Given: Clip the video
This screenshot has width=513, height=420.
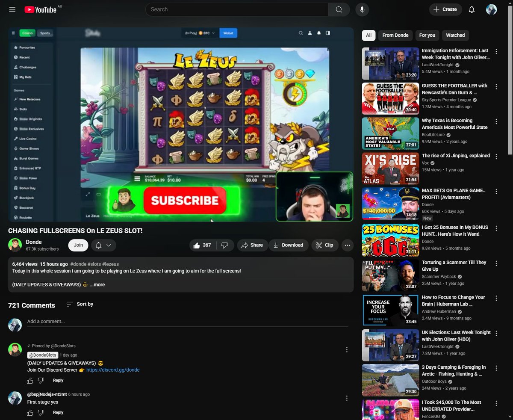Looking at the screenshot, I should 324,245.
